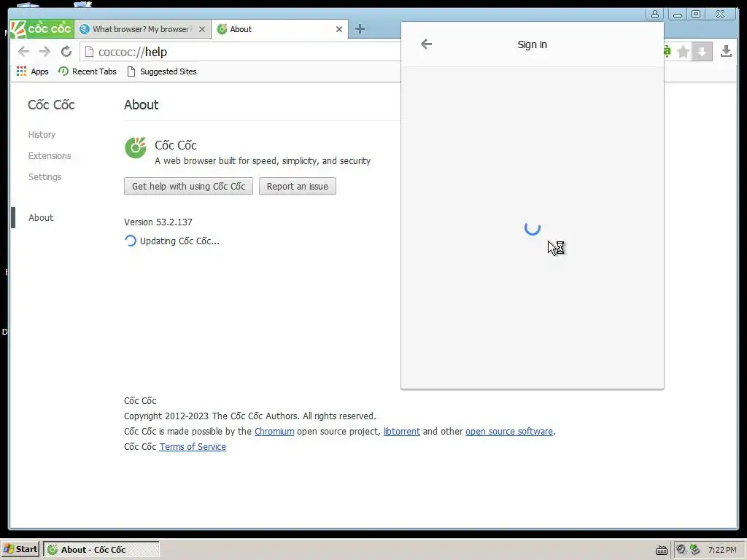Open the downloads icon at toolbar end

click(726, 52)
